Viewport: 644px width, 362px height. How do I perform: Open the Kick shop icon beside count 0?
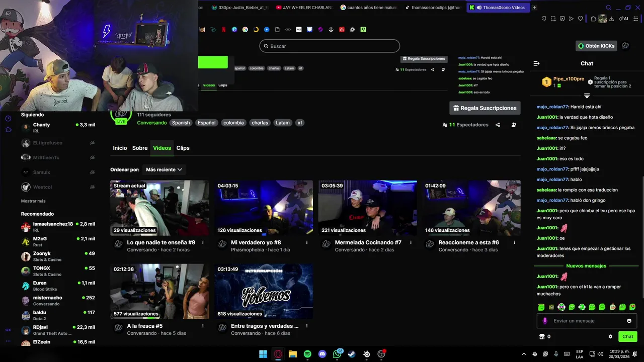pyautogui.click(x=542, y=336)
